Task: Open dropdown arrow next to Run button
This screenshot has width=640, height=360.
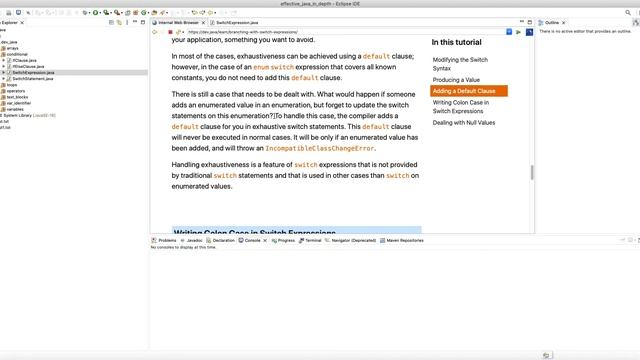Action: click(x=100, y=13)
